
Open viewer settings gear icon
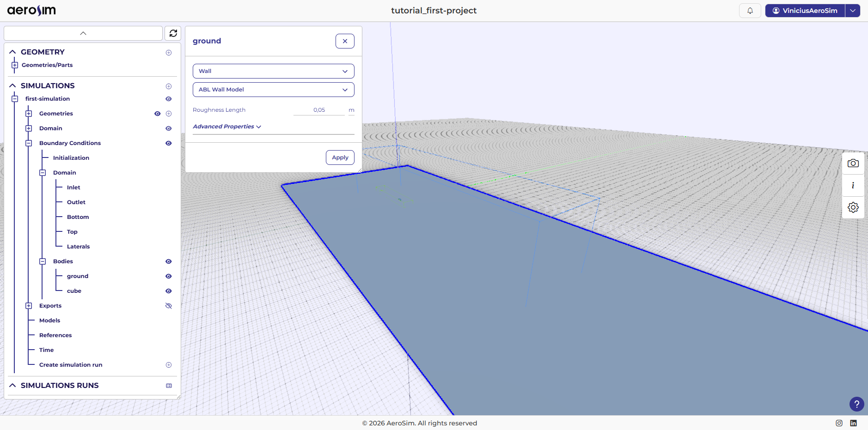click(x=853, y=207)
